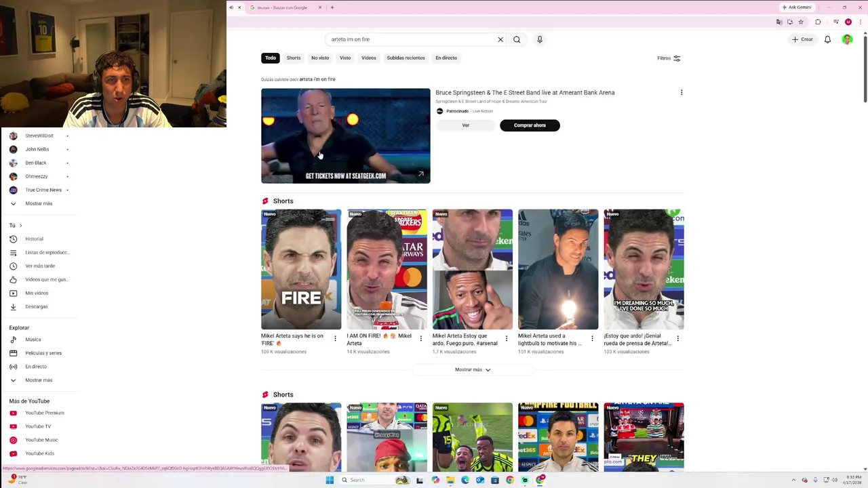Close the Google search browser tab

pos(321,7)
